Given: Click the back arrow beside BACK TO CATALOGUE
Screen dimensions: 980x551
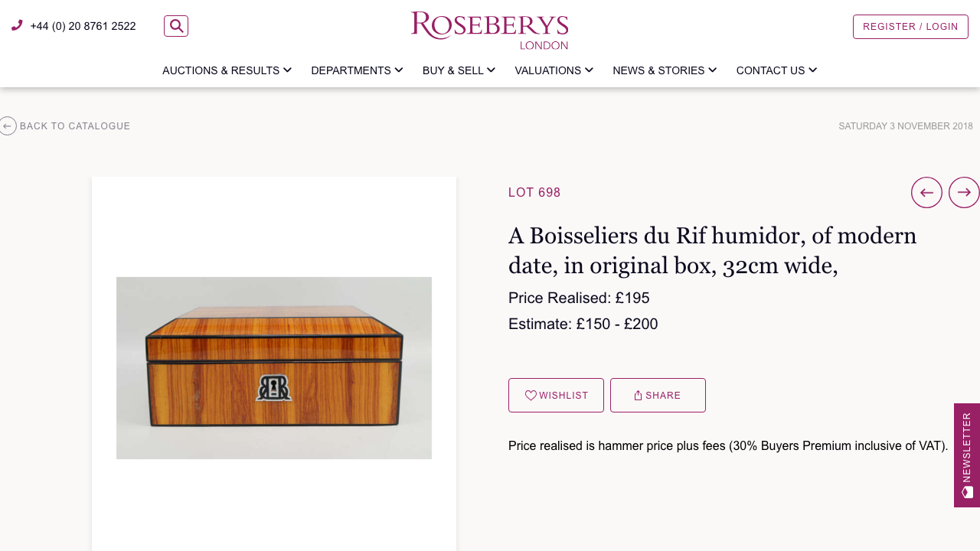Looking at the screenshot, I should [8, 125].
